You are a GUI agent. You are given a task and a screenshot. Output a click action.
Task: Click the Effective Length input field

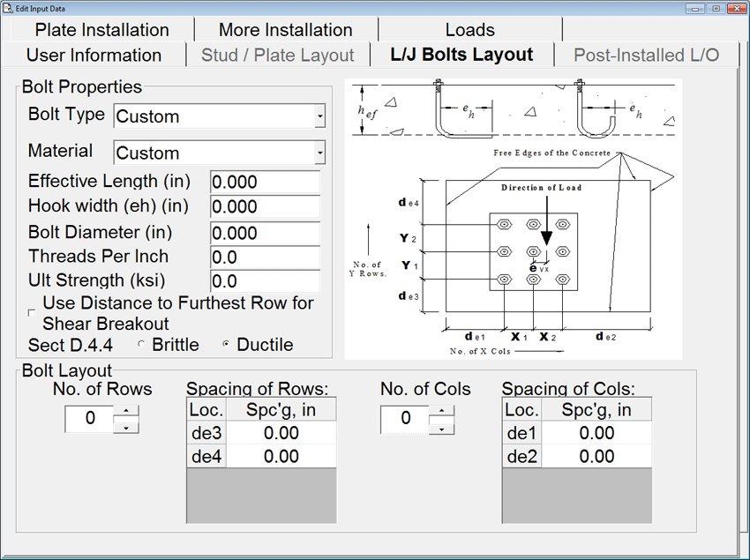click(x=264, y=183)
